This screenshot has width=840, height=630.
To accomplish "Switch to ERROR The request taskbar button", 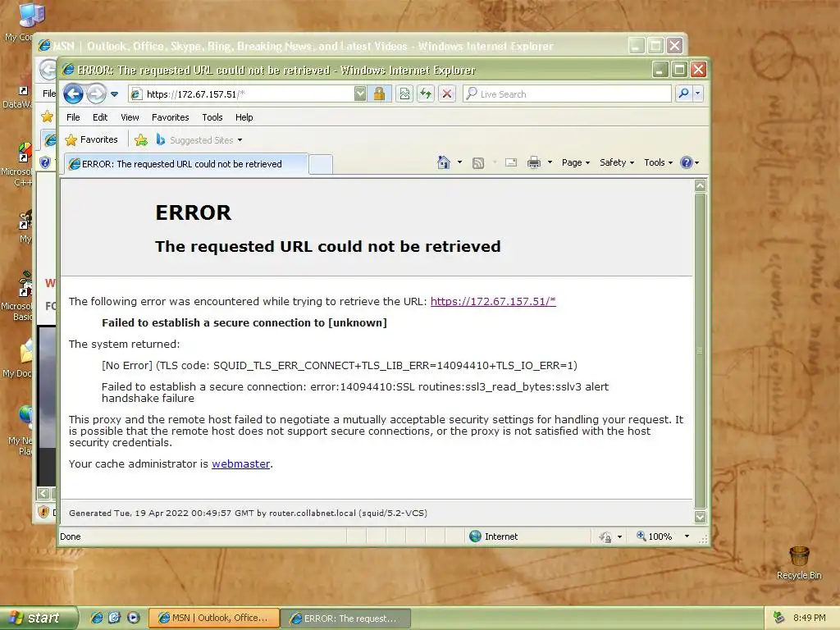I will click(x=345, y=619).
